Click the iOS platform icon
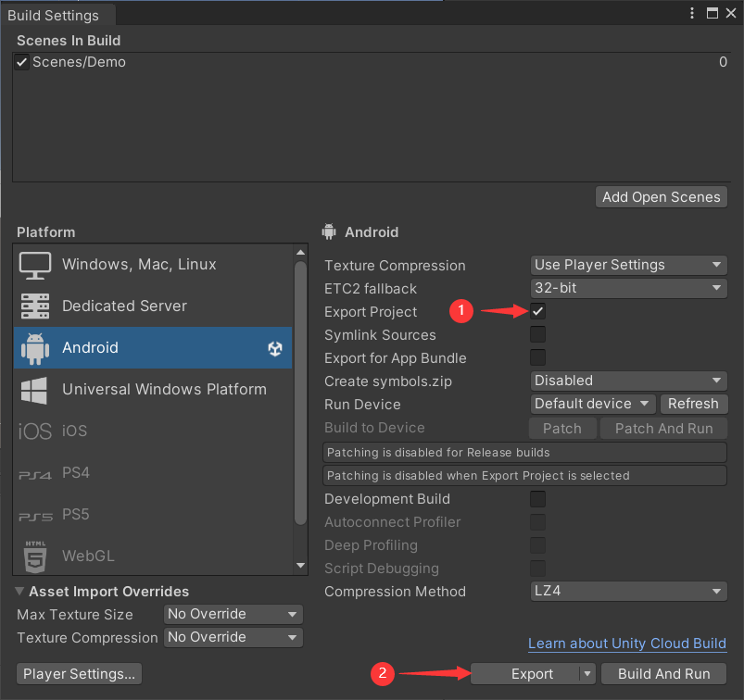 tap(35, 431)
